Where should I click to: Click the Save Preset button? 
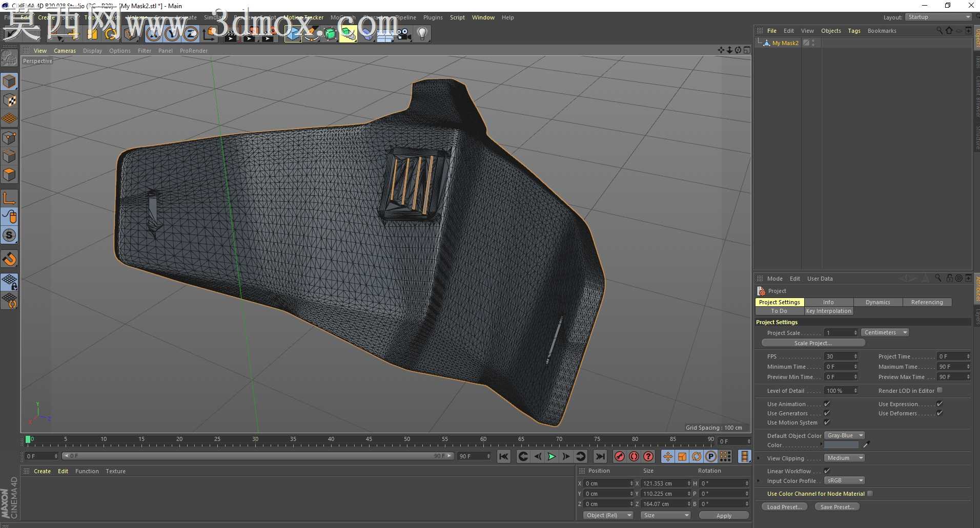837,507
